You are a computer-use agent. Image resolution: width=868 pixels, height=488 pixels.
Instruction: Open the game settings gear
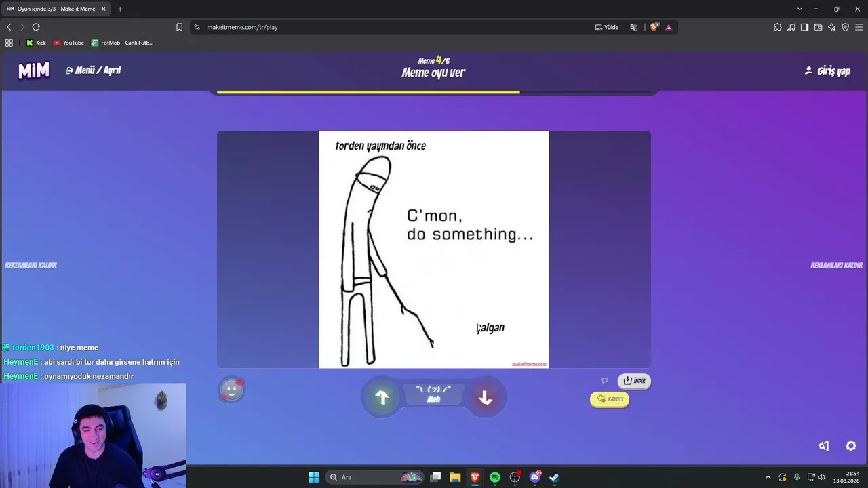click(851, 446)
